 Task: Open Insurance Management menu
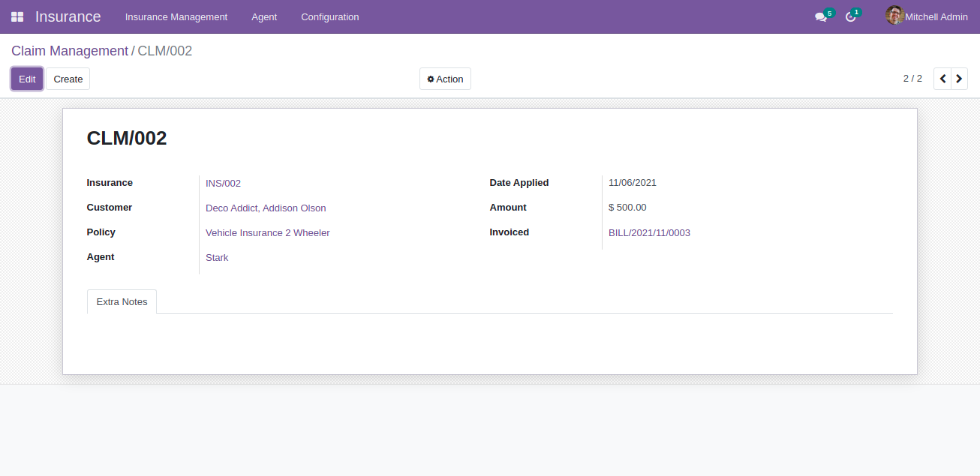pos(176,16)
